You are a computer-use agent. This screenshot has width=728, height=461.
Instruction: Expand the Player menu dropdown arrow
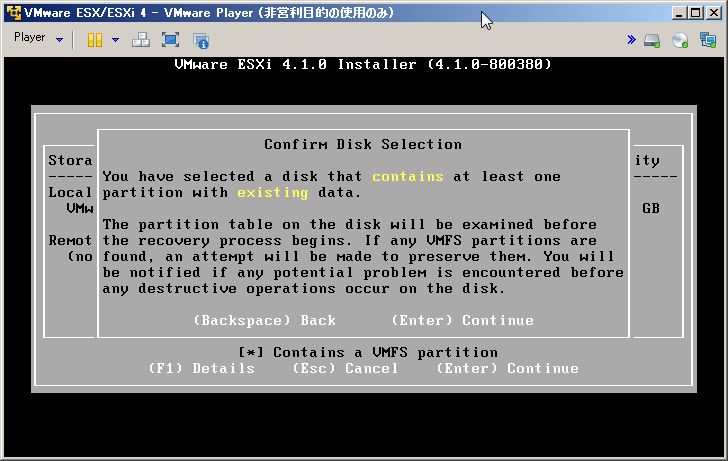[59, 40]
